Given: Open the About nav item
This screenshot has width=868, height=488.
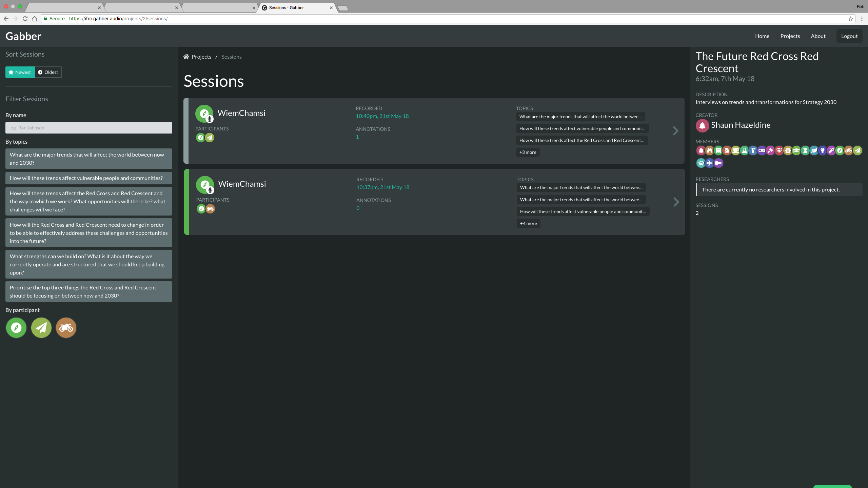Looking at the screenshot, I should click(818, 36).
